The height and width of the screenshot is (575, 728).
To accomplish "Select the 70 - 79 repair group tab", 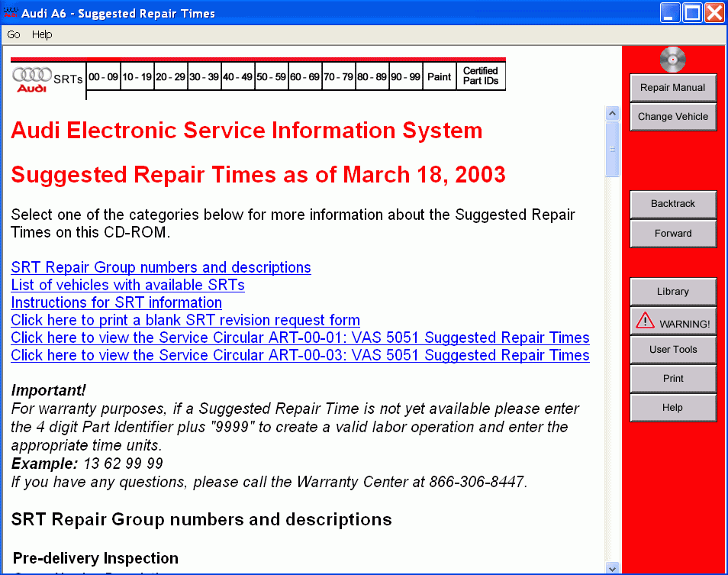I will (339, 76).
